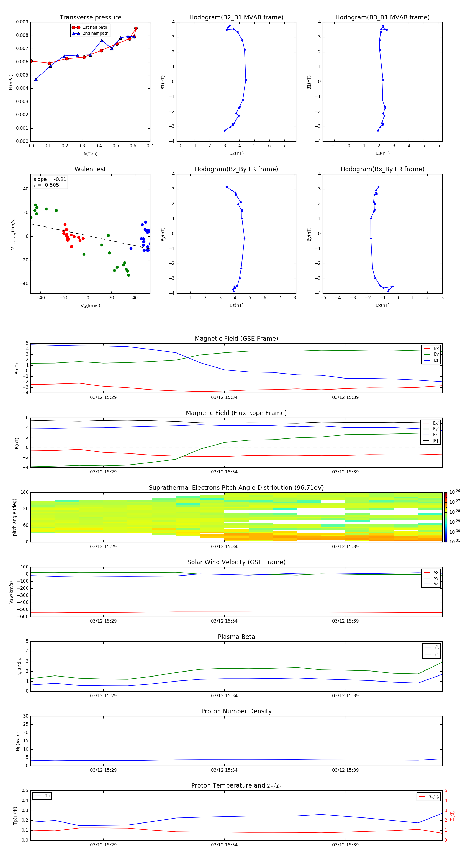Click the "Tp(10^6K)" left y-axis label
This screenshot has height=868, width=473.
(x=15, y=816)
